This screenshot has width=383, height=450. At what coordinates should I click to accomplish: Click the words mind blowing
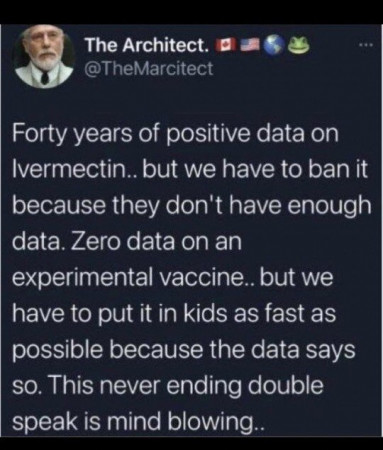click(x=183, y=422)
